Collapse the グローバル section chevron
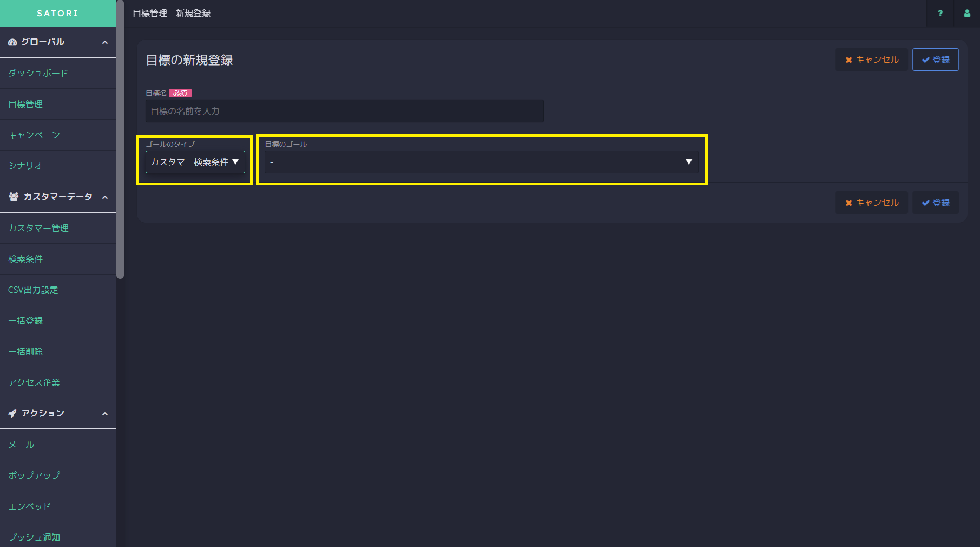Screen dimensions: 980x547 pyautogui.click(x=105, y=42)
